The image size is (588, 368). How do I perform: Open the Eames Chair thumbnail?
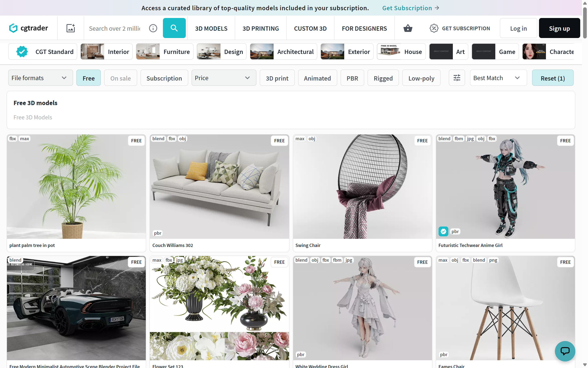[505, 308]
